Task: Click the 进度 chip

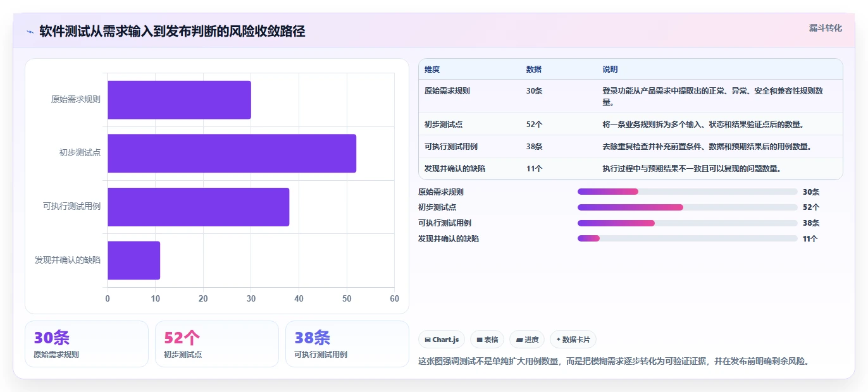Action: click(x=527, y=340)
